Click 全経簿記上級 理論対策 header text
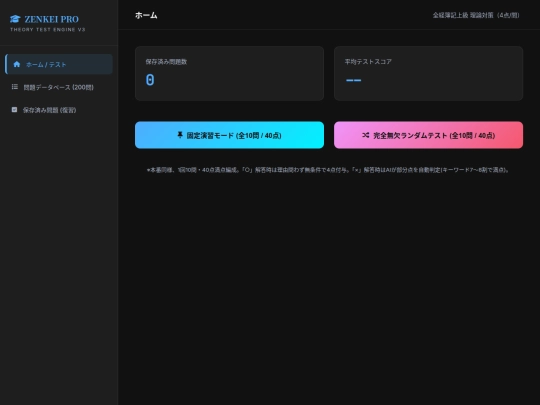The image size is (540, 405). (476, 15)
